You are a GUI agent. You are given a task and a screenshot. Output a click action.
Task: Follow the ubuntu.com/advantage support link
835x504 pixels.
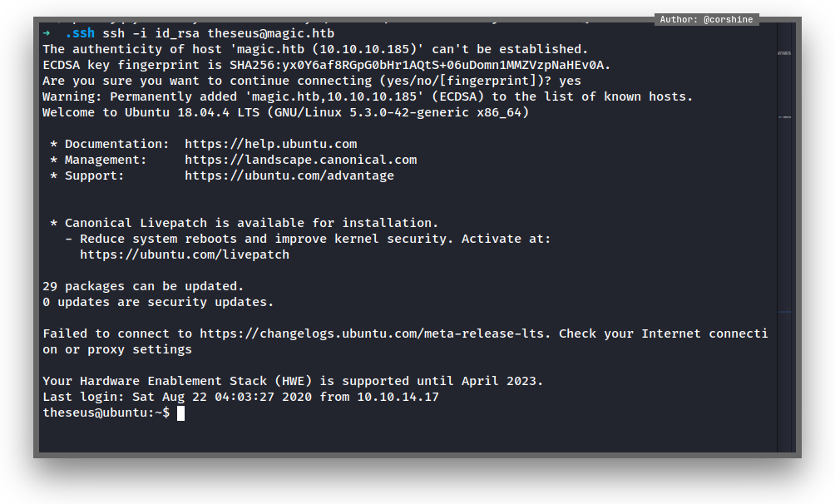click(x=289, y=175)
